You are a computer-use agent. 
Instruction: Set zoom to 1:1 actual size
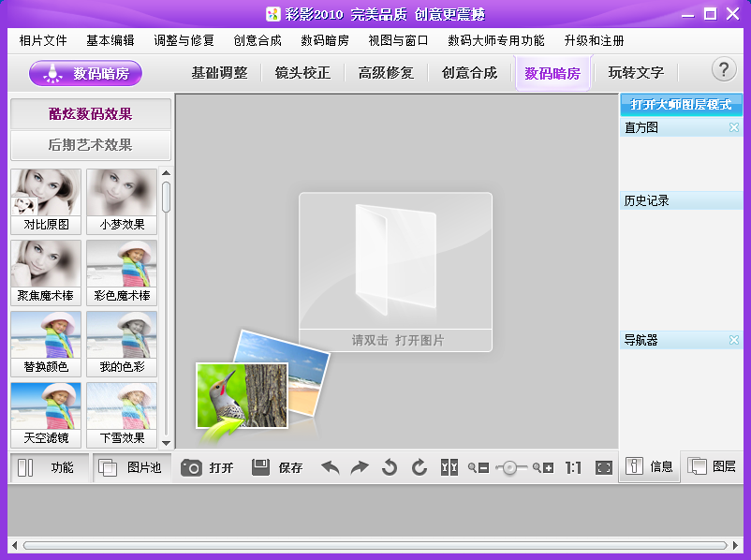tap(573, 467)
